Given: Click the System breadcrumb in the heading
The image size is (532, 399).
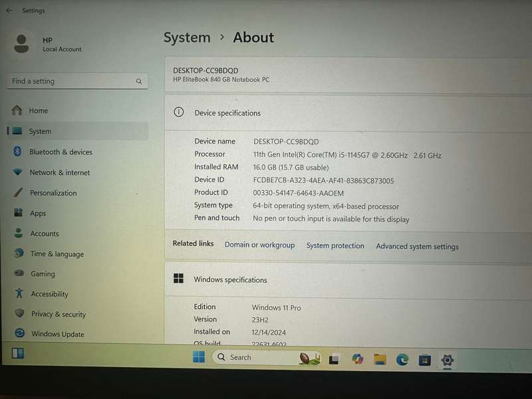Looking at the screenshot, I should (x=187, y=37).
